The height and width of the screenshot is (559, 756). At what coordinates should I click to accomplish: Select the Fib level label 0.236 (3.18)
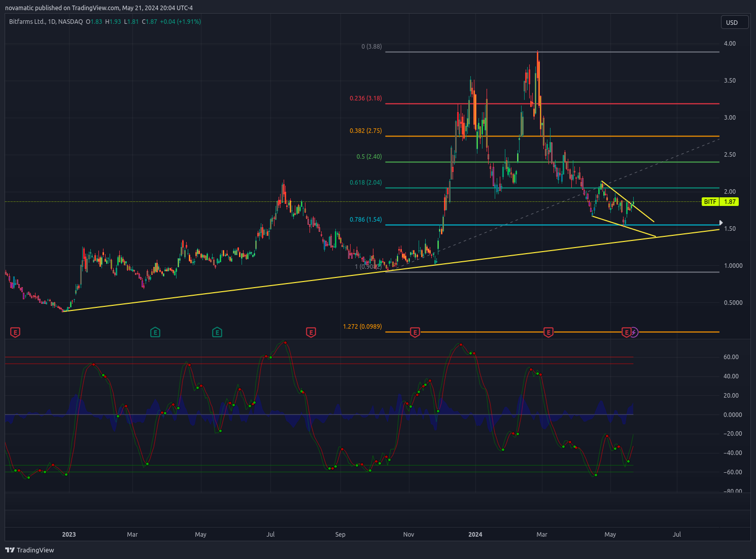[x=366, y=98]
